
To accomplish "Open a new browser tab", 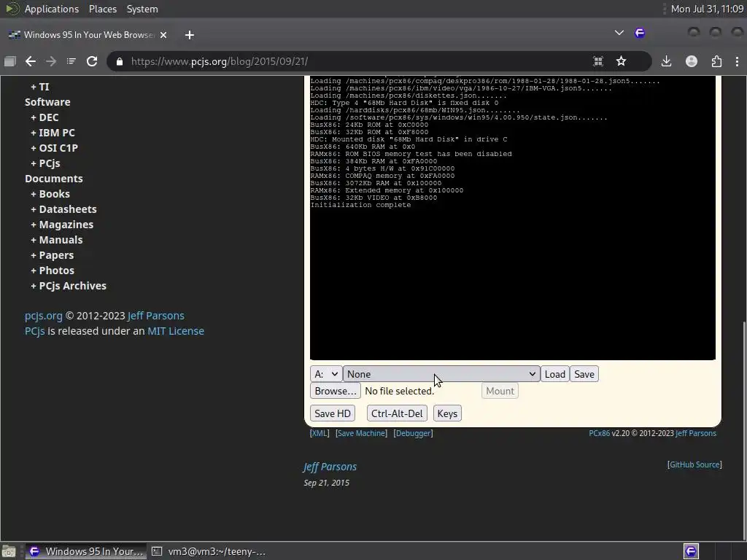I will (x=190, y=35).
